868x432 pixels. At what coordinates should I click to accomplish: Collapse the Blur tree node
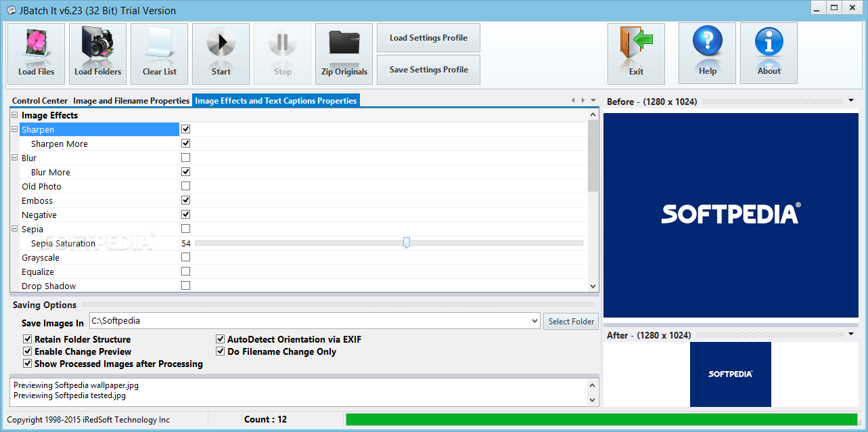[15, 158]
